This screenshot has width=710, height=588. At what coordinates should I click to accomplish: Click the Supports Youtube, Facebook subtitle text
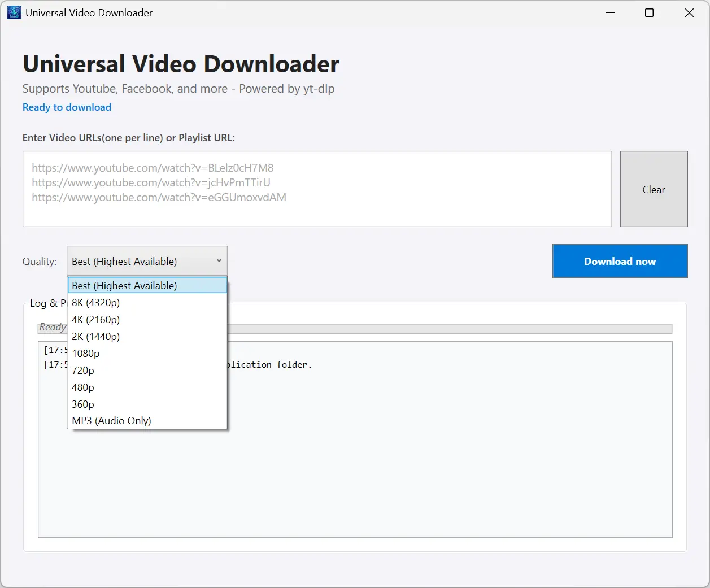[x=178, y=89]
